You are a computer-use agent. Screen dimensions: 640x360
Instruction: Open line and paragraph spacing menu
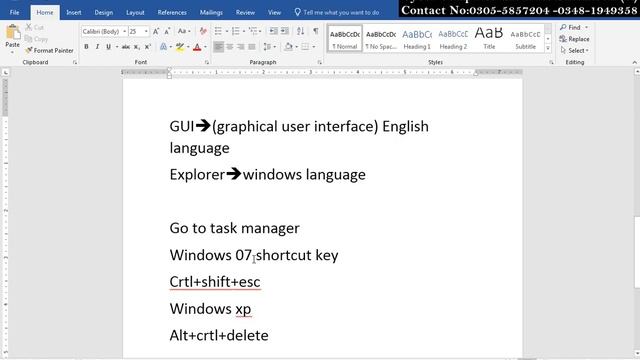[x=269, y=47]
